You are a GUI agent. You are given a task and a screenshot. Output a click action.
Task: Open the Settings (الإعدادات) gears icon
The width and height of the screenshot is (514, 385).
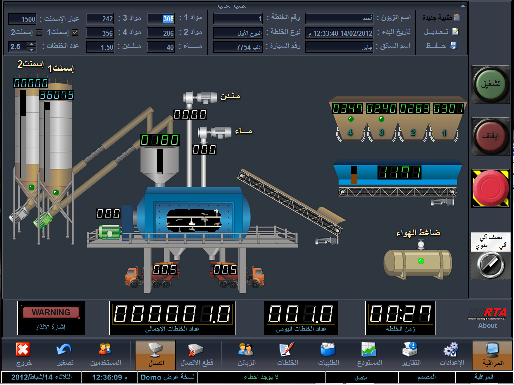[451, 355]
